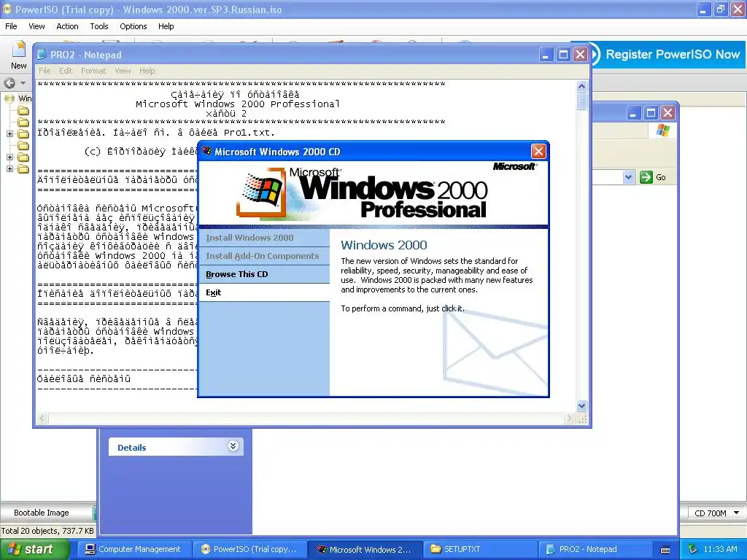Open PowerISO Options menu
Image resolution: width=747 pixels, height=560 pixels.
point(133,26)
